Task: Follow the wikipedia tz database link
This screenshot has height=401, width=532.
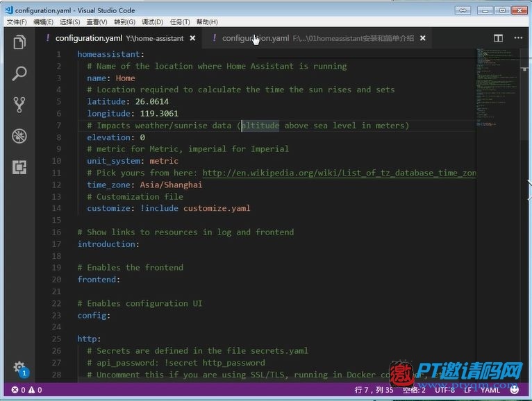Action: [340, 173]
